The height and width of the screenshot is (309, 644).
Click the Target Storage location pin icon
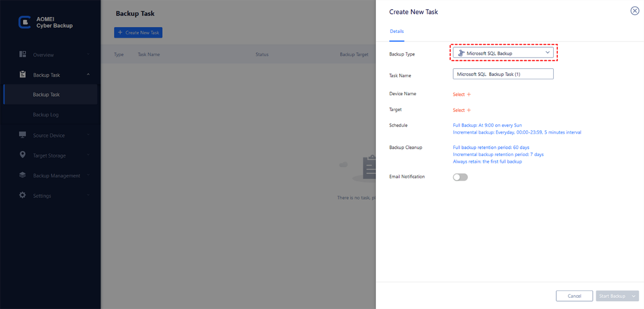coord(23,155)
